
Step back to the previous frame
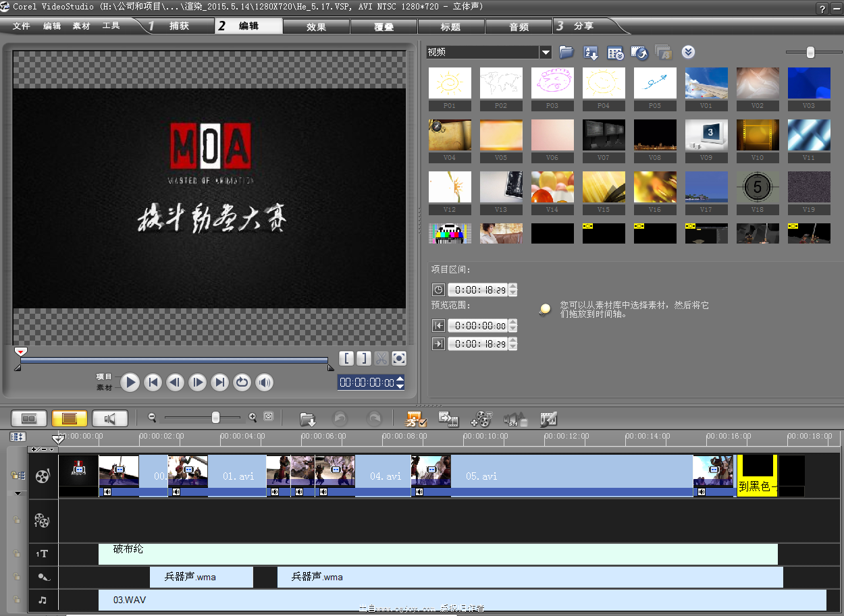[x=176, y=383]
